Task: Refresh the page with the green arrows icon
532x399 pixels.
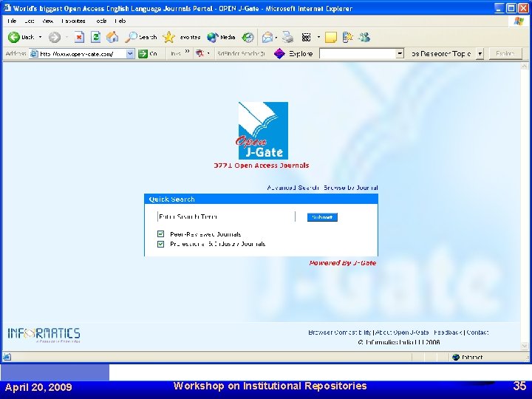Action: 95,37
